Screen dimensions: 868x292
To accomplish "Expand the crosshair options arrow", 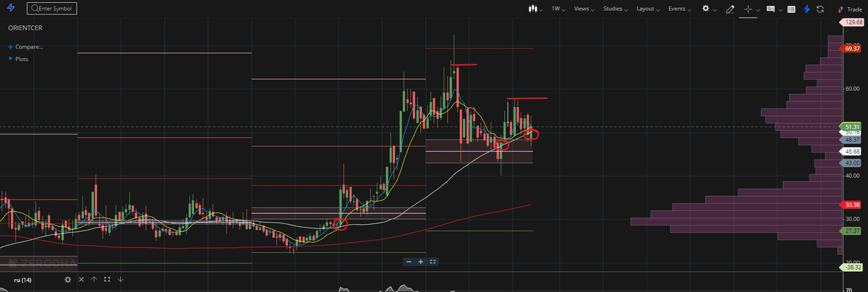I will point(757,10).
